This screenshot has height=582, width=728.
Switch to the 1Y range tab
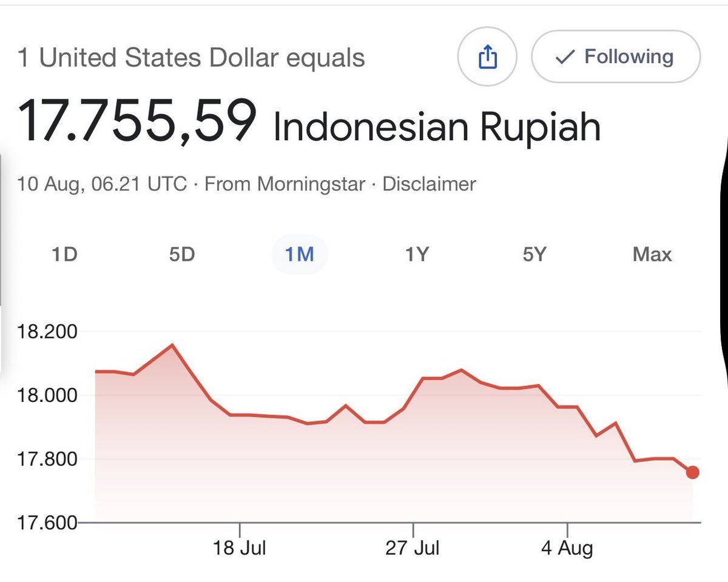(x=417, y=254)
